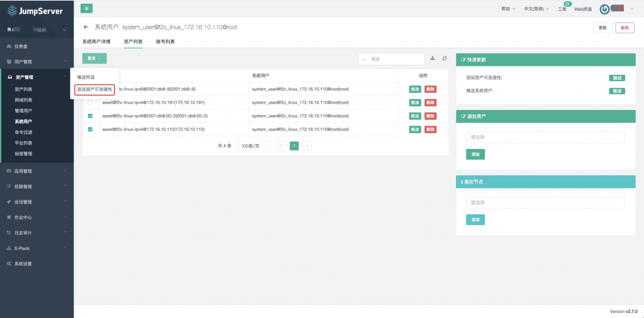Open the 添加资产 请选择 select box
This screenshot has height=318, width=644.
pos(545,137)
